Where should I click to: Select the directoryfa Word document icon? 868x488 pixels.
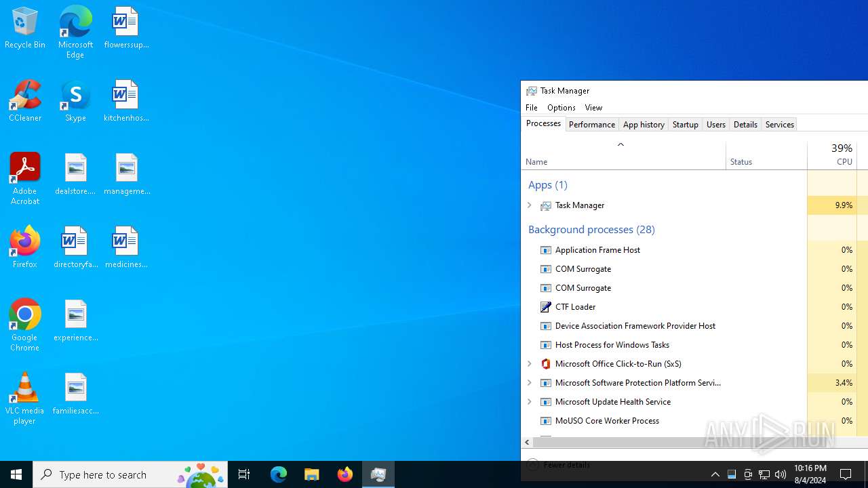75,248
